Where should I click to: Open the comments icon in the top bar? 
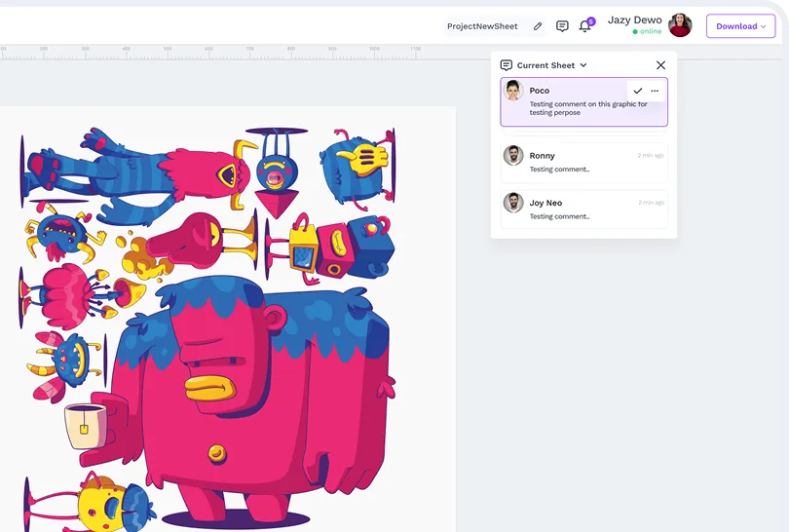click(x=562, y=26)
